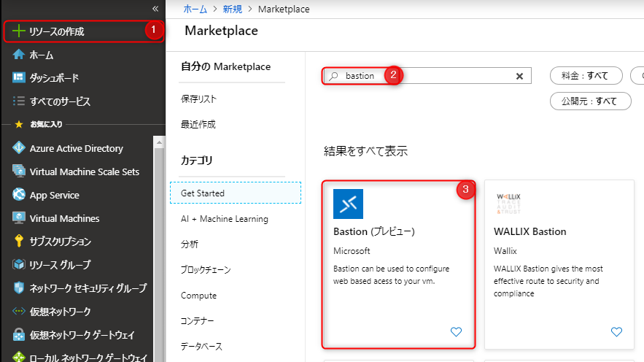Click the key icon beside サブスクリプション
Viewport: 644px width, 362px height.
click(18, 241)
